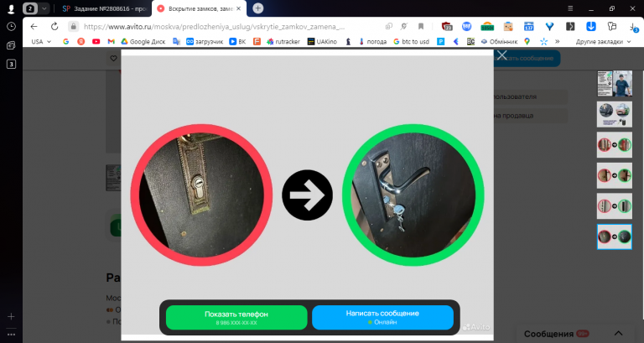The image size is (644, 343).
Task: Add sidebar item with plus icon
Action: pyautogui.click(x=11, y=316)
